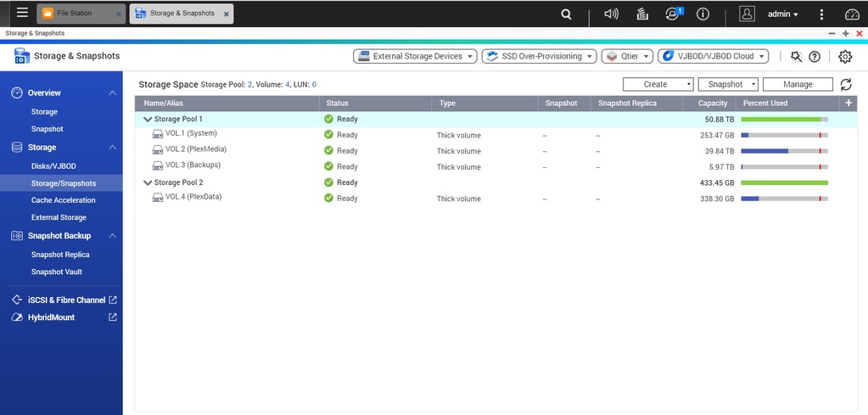This screenshot has height=415, width=868.
Task: Open background tasks stack icon
Action: [x=642, y=14]
